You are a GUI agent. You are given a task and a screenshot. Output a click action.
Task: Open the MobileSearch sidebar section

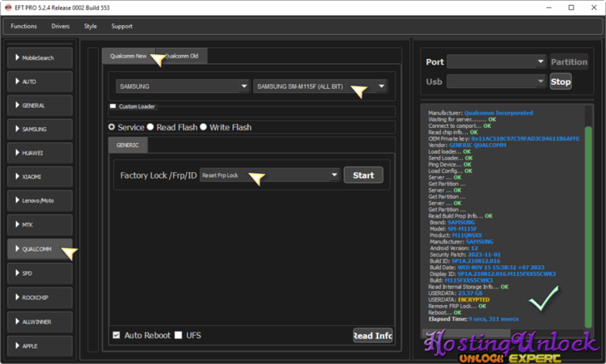[x=40, y=58]
